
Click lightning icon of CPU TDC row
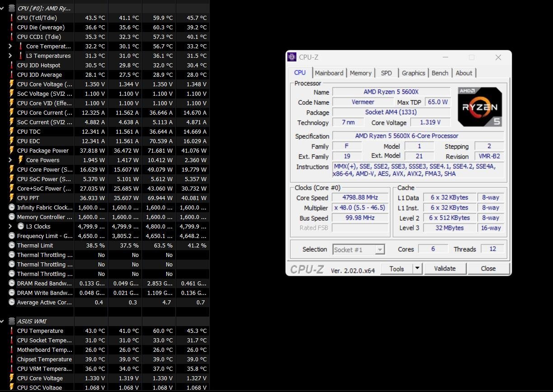12,131
